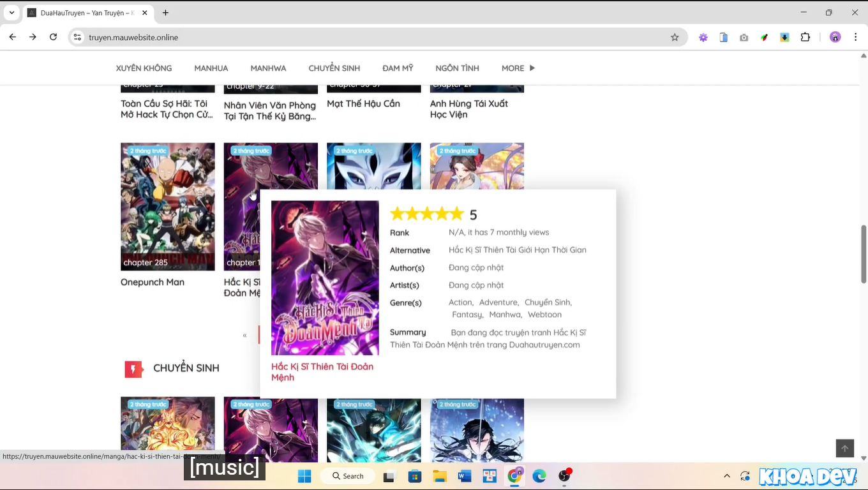Viewport: 868px width, 490px height.
Task: Open the Đam Mỹ category
Action: coord(398,68)
